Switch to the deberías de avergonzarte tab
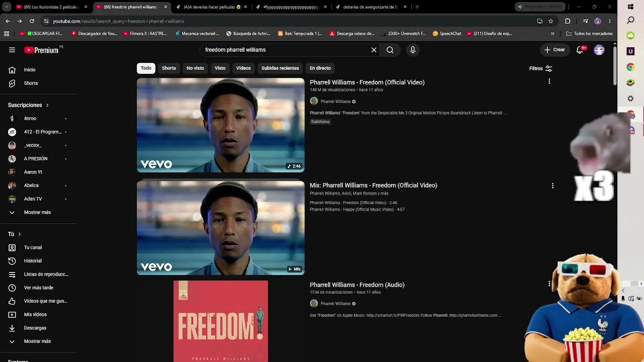644x362 pixels. point(371,7)
